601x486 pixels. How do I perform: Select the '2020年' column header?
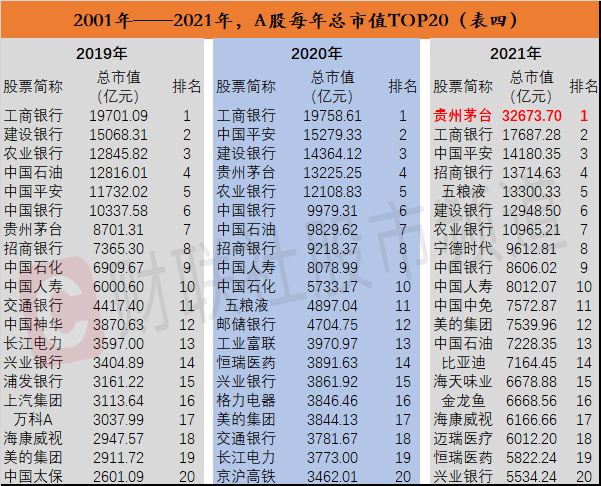click(x=317, y=54)
